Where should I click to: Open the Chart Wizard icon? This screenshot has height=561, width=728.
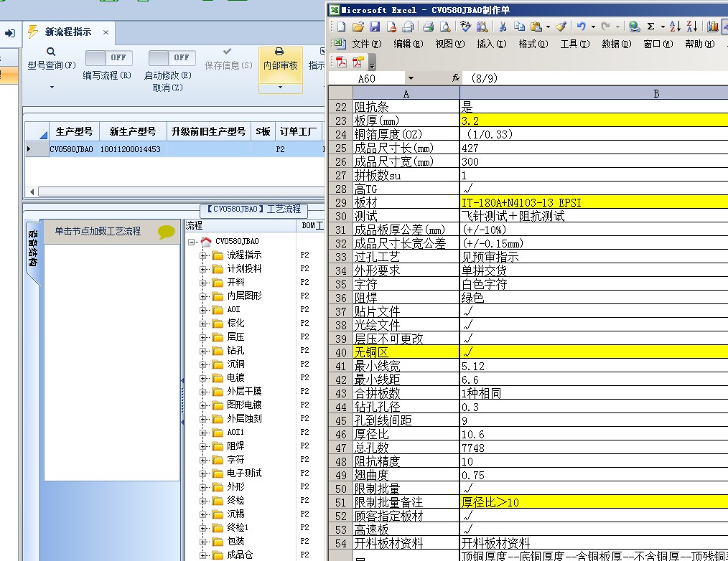pyautogui.click(x=712, y=27)
